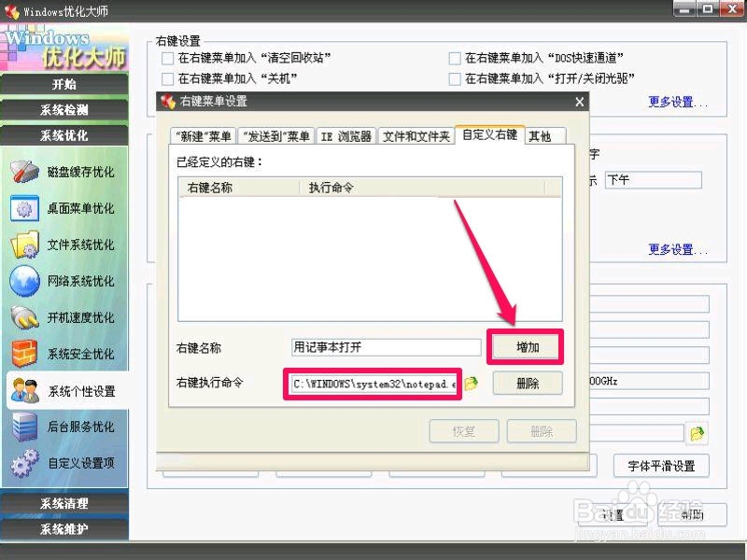The width and height of the screenshot is (747, 560).
Task: Click greyed 删除 button at dialog bottom
Action: [542, 431]
